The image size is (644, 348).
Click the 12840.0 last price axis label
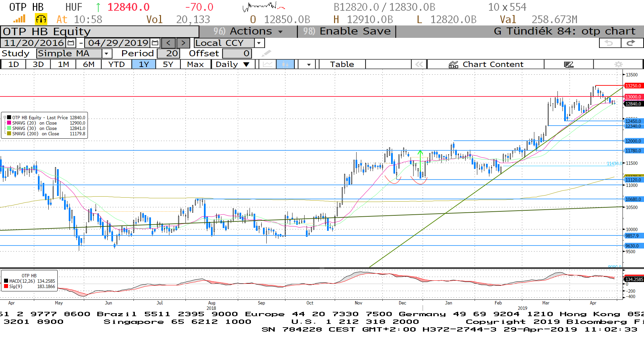click(x=633, y=104)
